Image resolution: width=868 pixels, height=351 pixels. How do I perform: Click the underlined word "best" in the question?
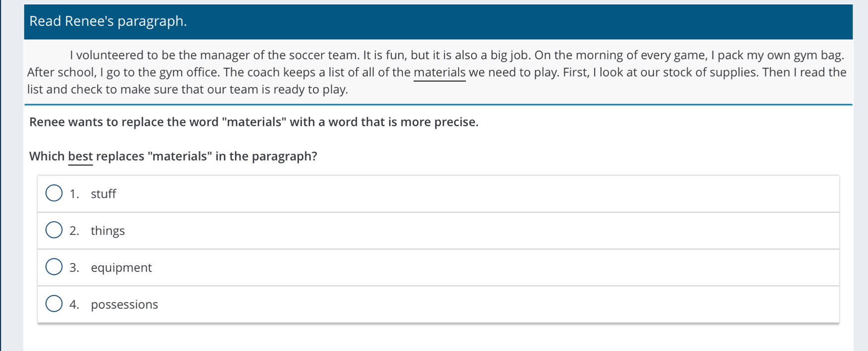(x=80, y=156)
